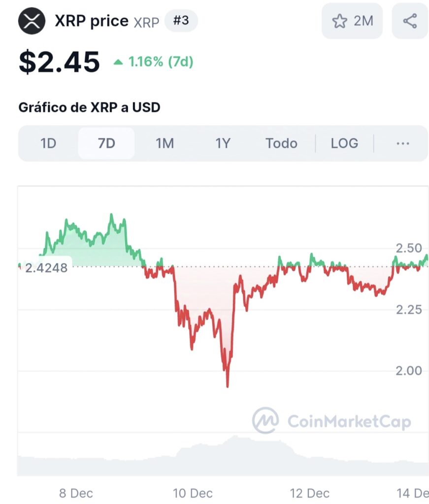Click the CoinMarketCap watermark logo
The image size is (429, 504).
coord(265,420)
